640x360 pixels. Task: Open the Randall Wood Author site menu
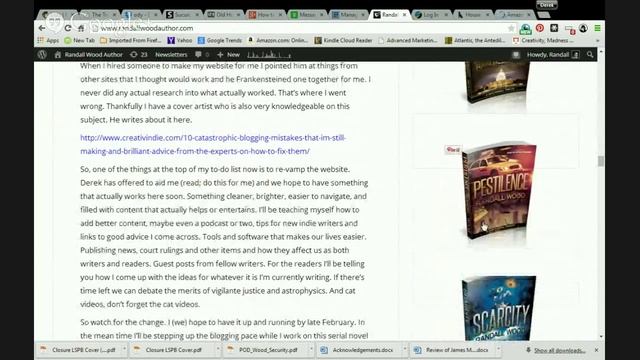coord(89,54)
